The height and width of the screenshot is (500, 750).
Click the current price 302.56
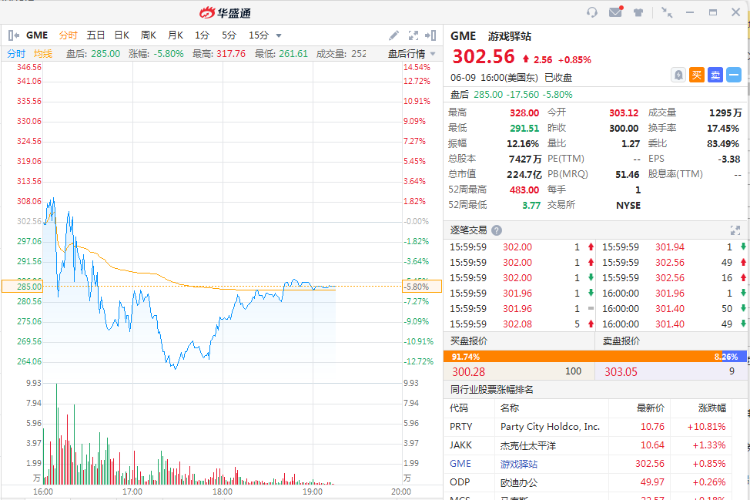click(483, 56)
